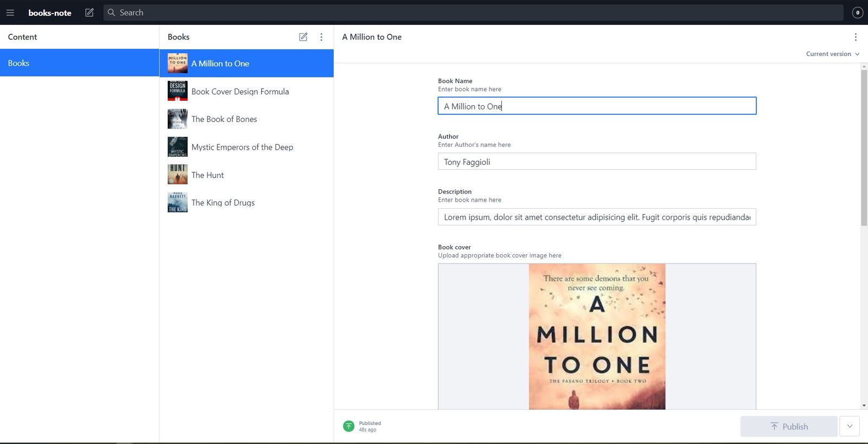The height and width of the screenshot is (444, 868).
Task: Click the search magnifier icon
Action: 111,12
